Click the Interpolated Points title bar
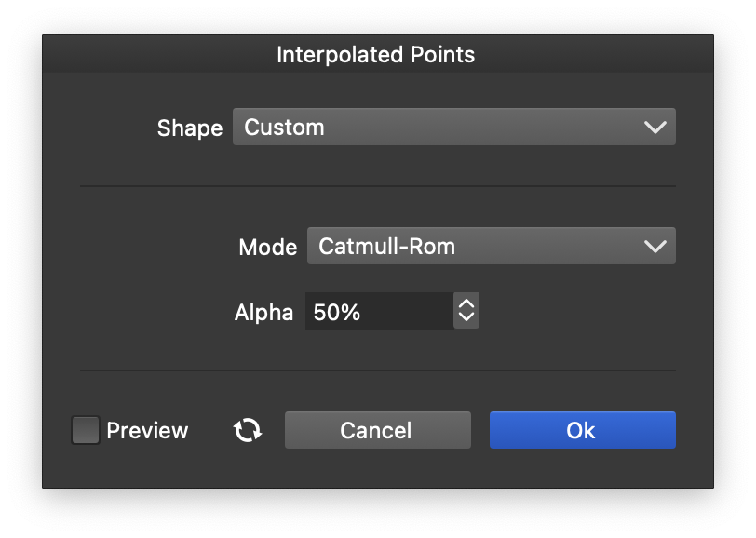756x538 pixels. (376, 55)
